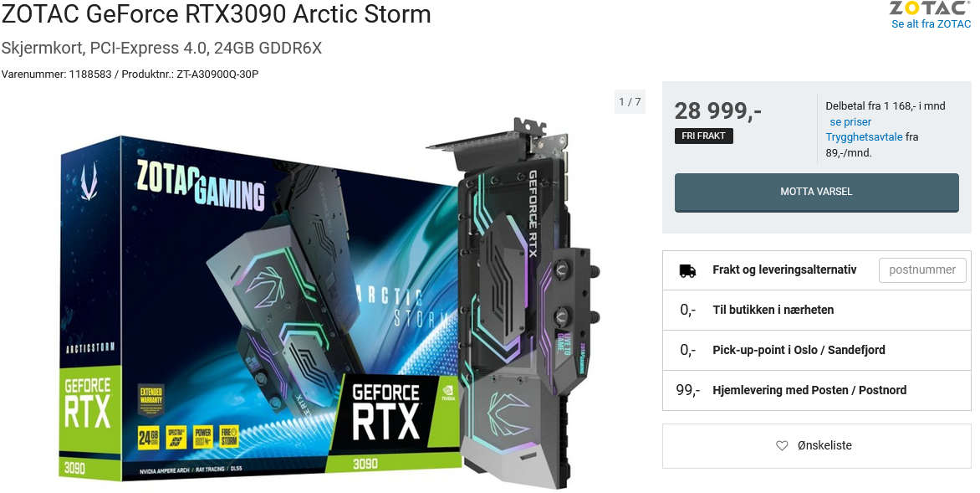Click the ZOTAC brand logo

930,8
